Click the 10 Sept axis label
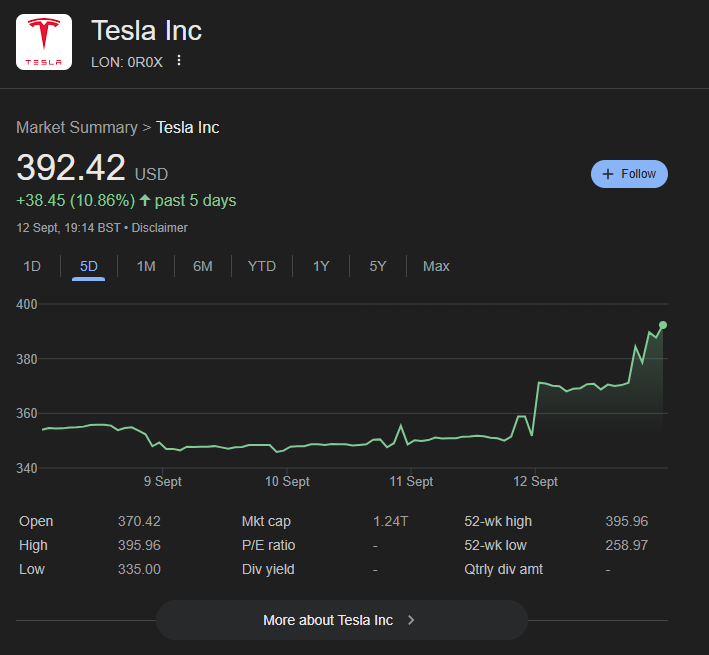Image resolution: width=709 pixels, height=655 pixels. (287, 481)
